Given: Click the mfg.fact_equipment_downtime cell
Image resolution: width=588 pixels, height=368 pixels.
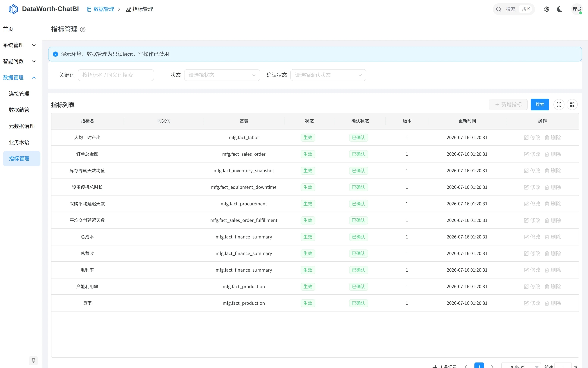Looking at the screenshot, I should tap(244, 187).
